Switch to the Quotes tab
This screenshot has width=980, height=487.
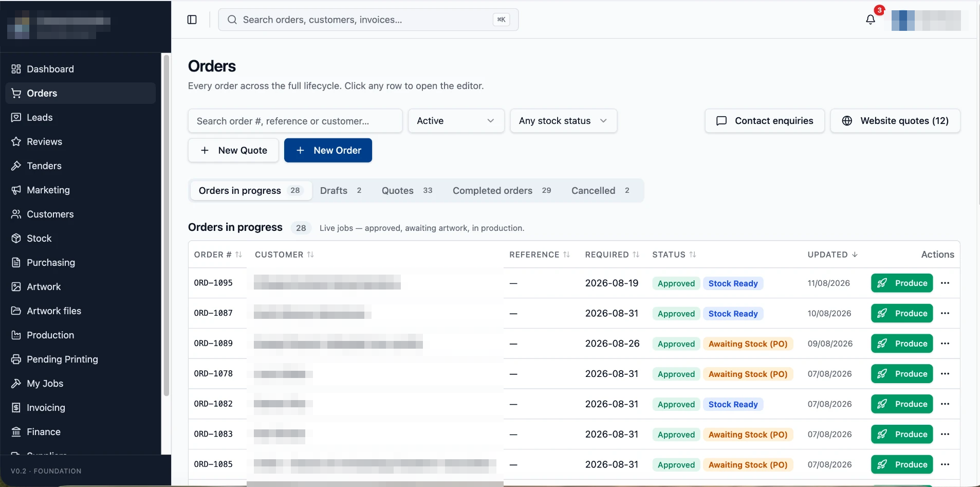(x=407, y=191)
